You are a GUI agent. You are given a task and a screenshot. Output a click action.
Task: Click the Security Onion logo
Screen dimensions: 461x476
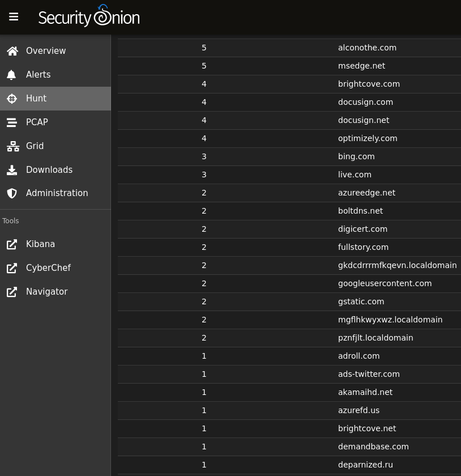(x=89, y=16)
